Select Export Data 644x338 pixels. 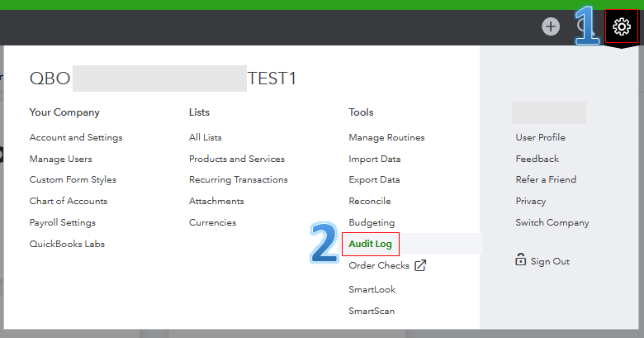pyautogui.click(x=374, y=179)
